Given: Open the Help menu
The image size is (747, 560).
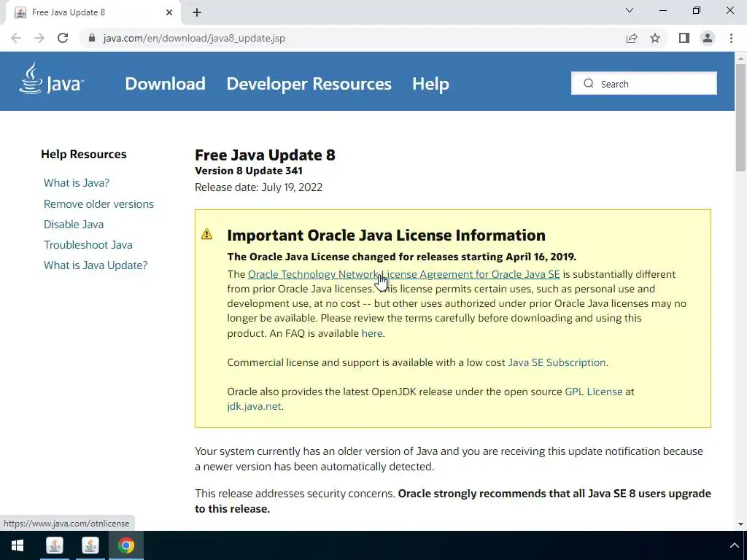Looking at the screenshot, I should (x=430, y=84).
